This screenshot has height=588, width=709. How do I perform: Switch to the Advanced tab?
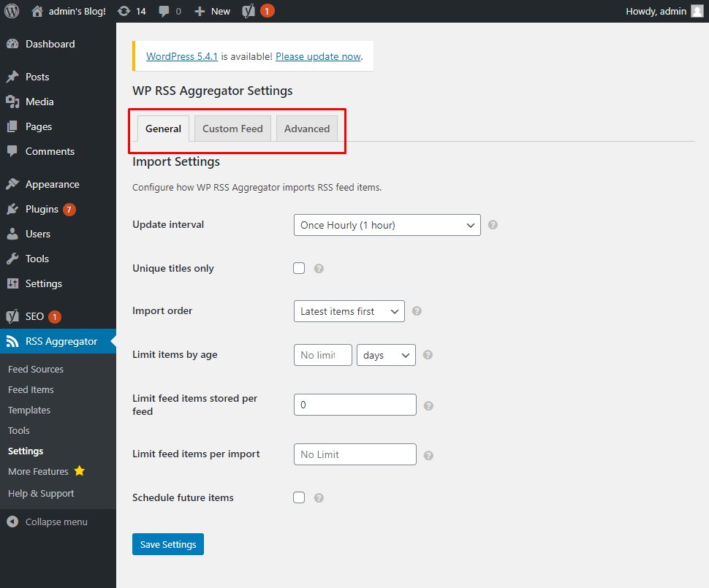[307, 129]
